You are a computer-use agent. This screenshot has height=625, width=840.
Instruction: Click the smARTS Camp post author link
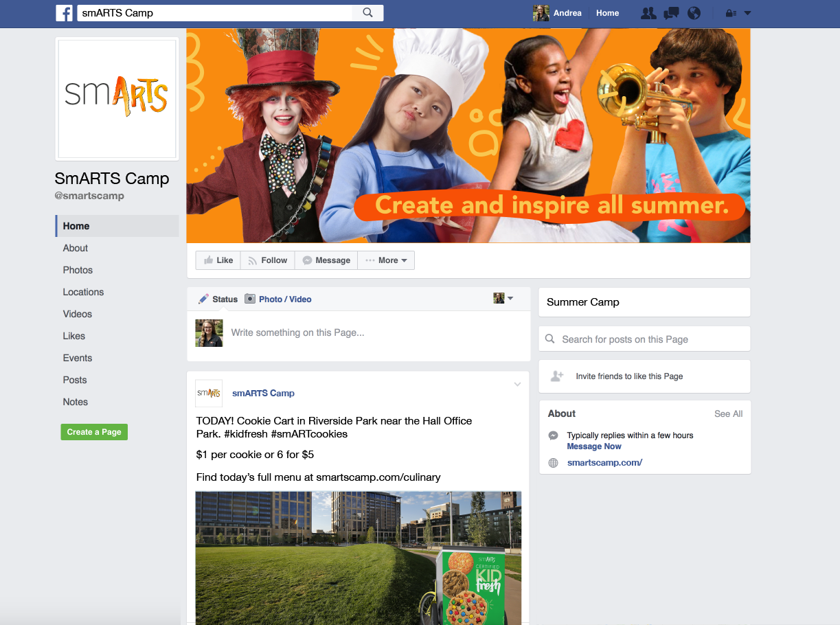click(263, 394)
